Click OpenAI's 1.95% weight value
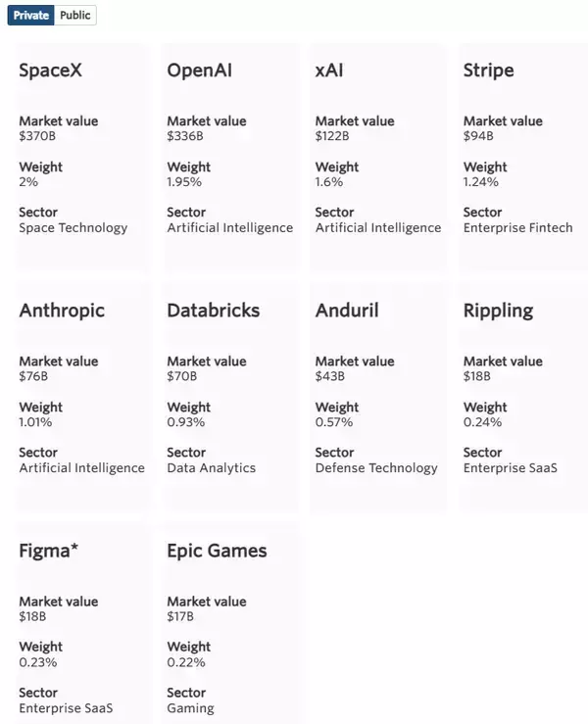This screenshot has width=588, height=724. click(184, 181)
